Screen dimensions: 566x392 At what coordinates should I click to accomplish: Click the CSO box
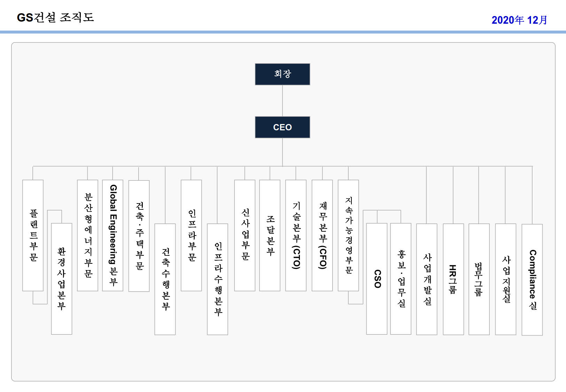pos(377,279)
